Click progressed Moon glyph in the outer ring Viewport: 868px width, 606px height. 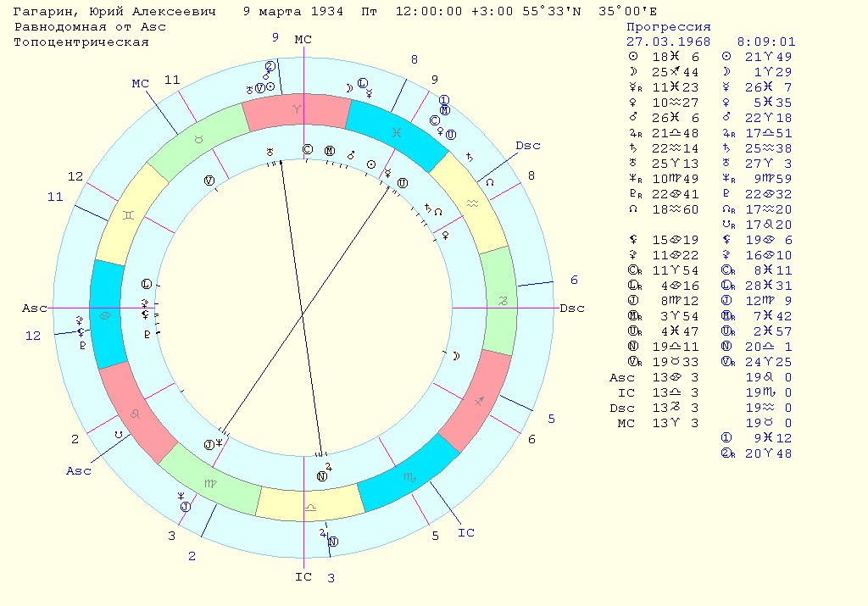(x=349, y=88)
